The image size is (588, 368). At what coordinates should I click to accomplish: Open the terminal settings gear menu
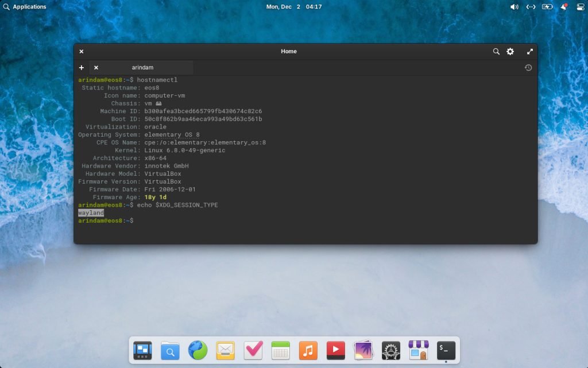[x=510, y=52]
